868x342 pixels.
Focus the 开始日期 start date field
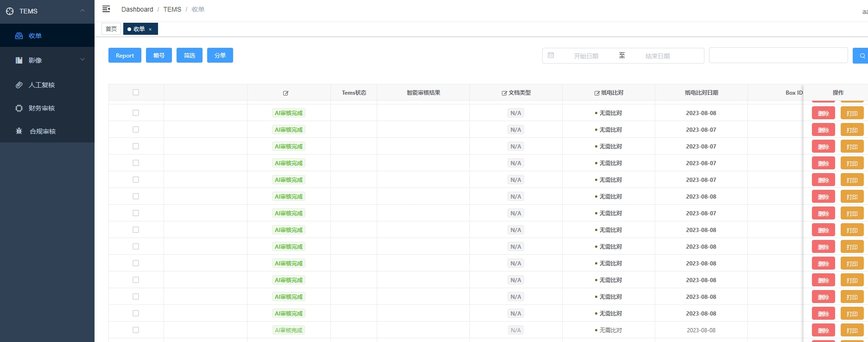[x=586, y=56]
